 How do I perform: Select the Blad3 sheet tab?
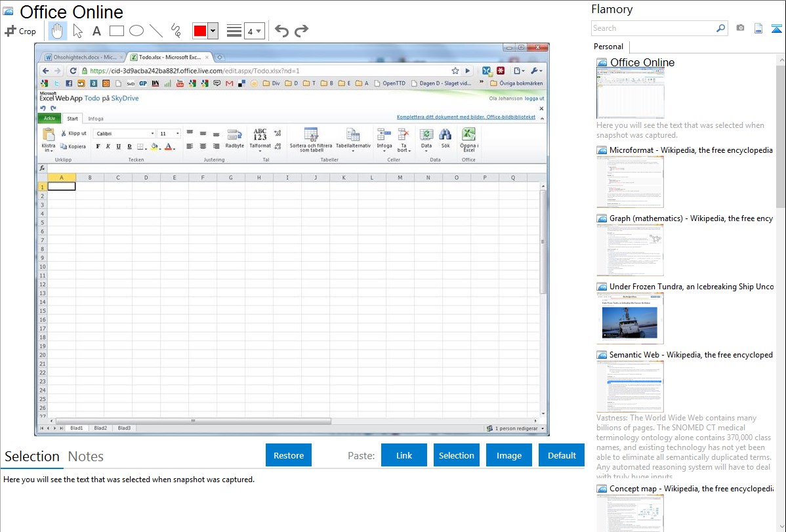pos(124,428)
